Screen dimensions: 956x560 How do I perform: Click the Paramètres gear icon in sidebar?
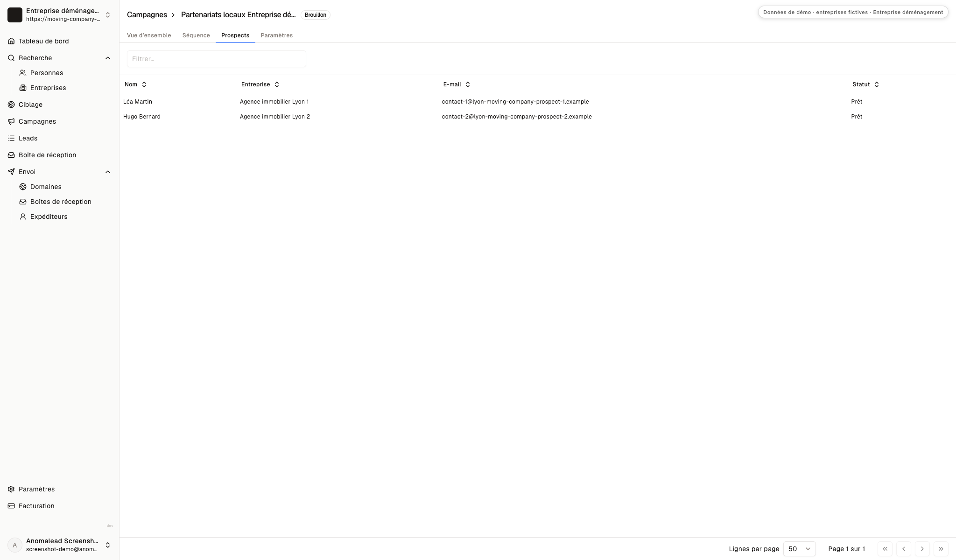pos(11,489)
